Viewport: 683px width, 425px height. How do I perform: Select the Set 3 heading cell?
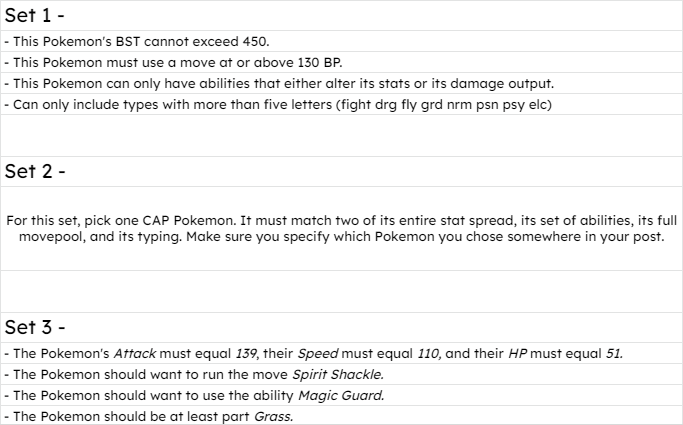342,327
